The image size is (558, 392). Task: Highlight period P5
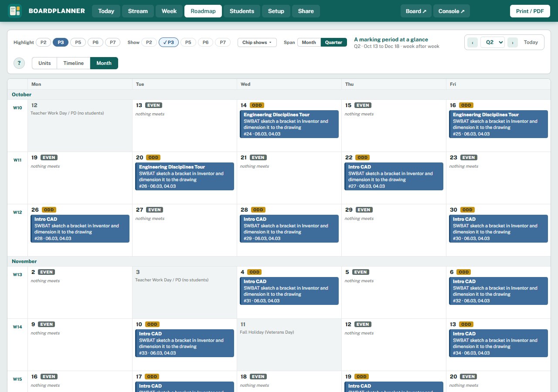(x=78, y=42)
